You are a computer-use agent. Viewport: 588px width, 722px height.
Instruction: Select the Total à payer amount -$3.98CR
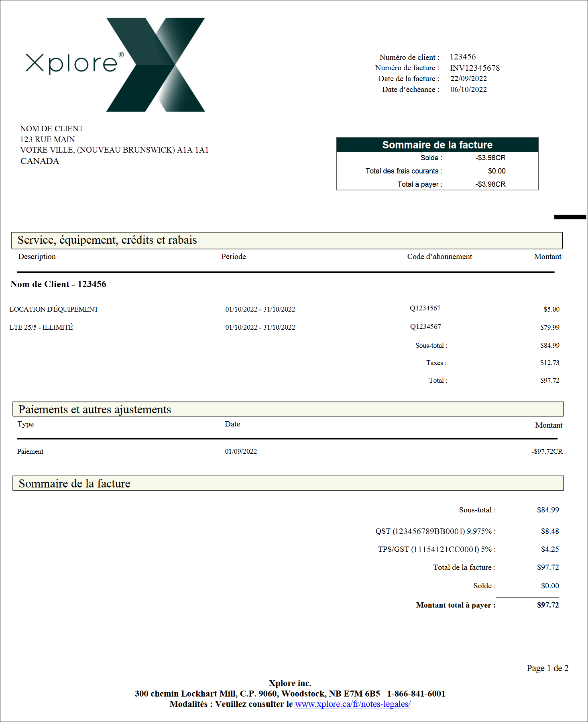[490, 184]
